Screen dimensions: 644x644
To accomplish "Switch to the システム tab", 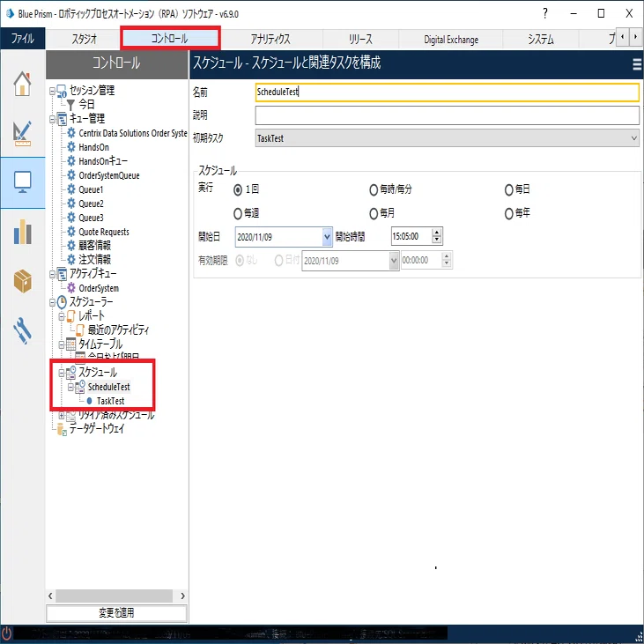I will pyautogui.click(x=541, y=39).
